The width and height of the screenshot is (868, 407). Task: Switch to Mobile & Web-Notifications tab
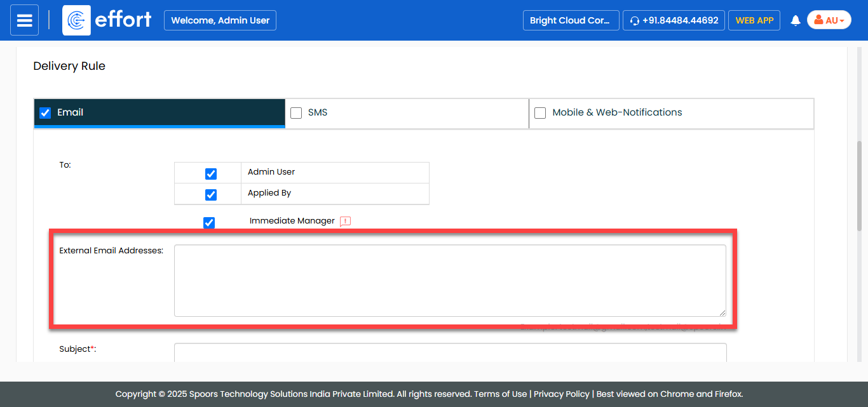pyautogui.click(x=616, y=112)
